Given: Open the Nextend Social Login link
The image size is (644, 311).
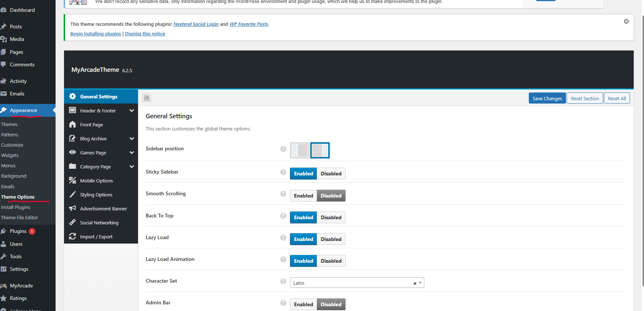Looking at the screenshot, I should (196, 24).
